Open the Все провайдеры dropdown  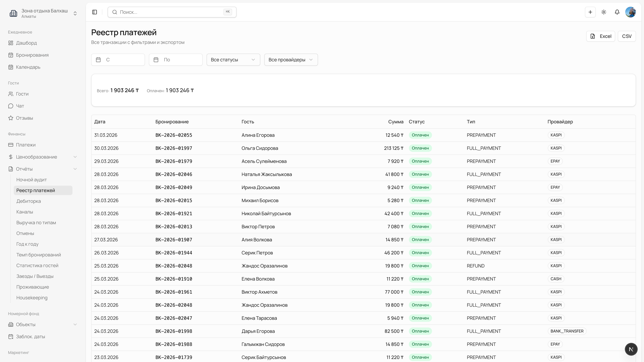[291, 60]
